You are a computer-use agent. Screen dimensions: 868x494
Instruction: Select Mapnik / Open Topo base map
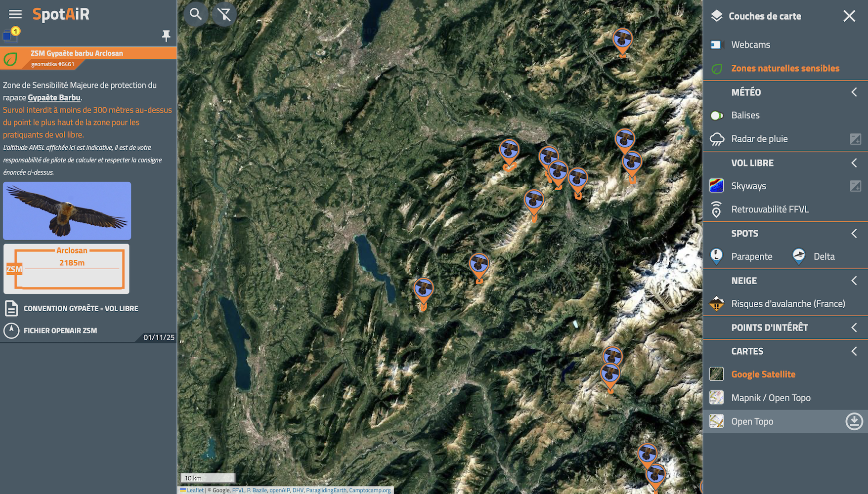pyautogui.click(x=771, y=398)
